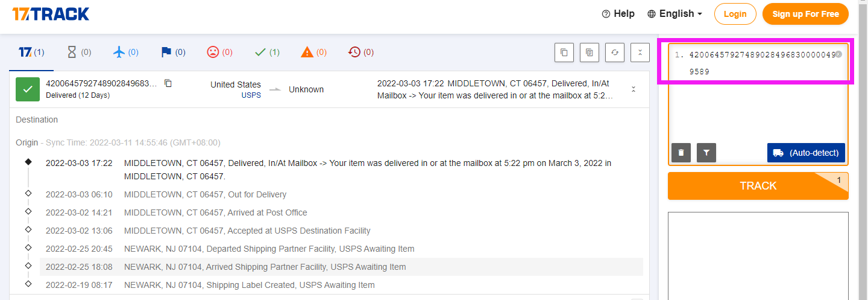Click Sign up For Free

[805, 14]
